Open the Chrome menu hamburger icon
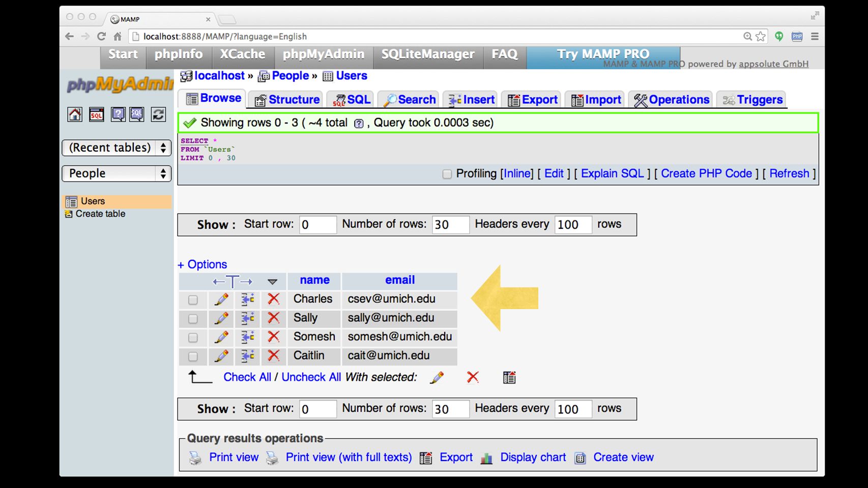Image resolution: width=868 pixels, height=488 pixels. (815, 36)
